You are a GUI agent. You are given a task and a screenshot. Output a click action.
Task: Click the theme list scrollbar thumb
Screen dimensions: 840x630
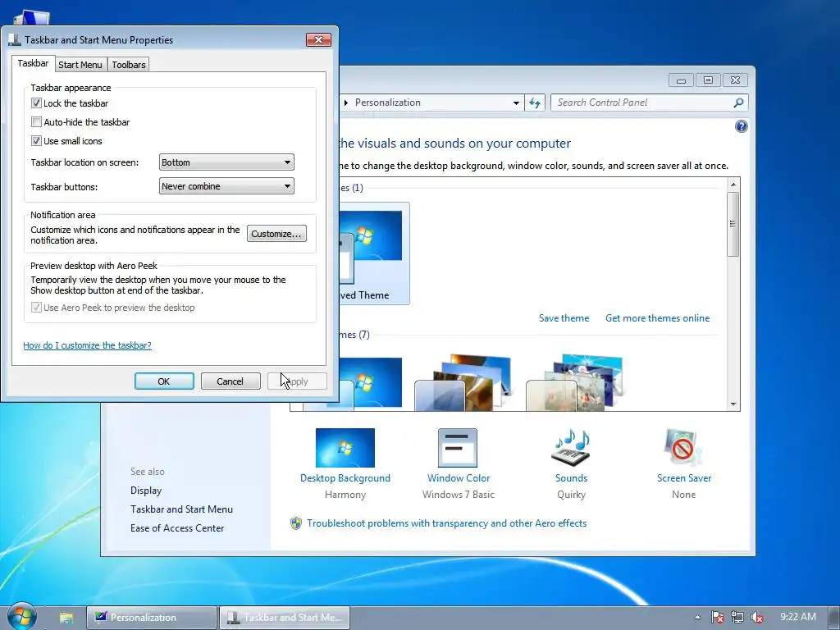(x=733, y=224)
